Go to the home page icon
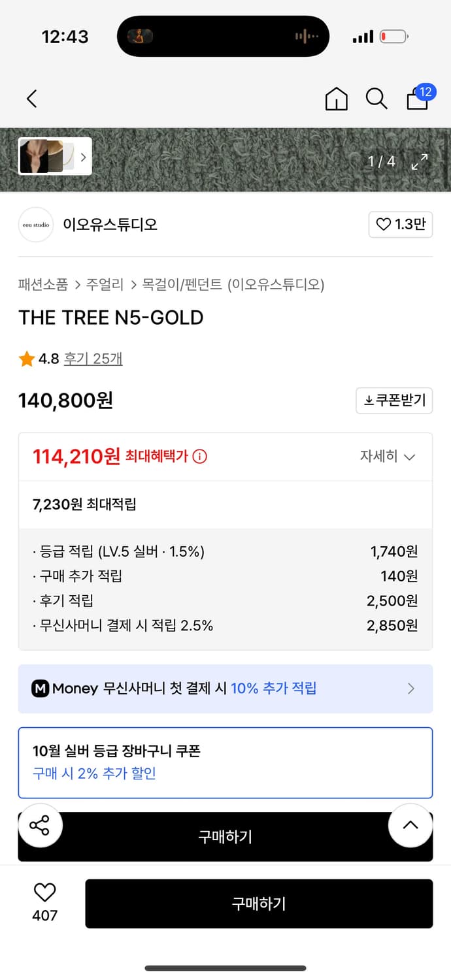451x980 pixels. pos(336,99)
